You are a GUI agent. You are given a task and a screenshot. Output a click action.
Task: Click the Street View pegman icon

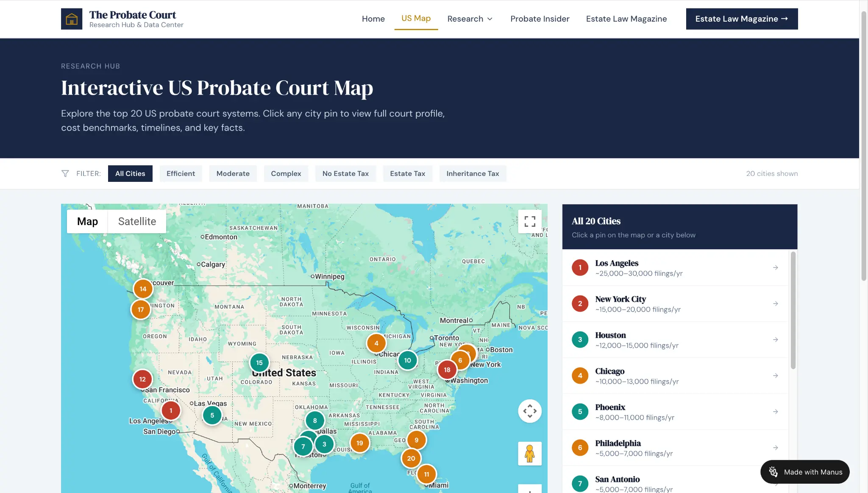pos(530,454)
